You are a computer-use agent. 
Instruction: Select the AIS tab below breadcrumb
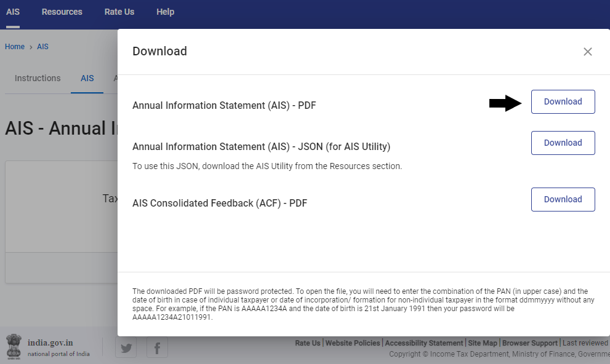[87, 78]
